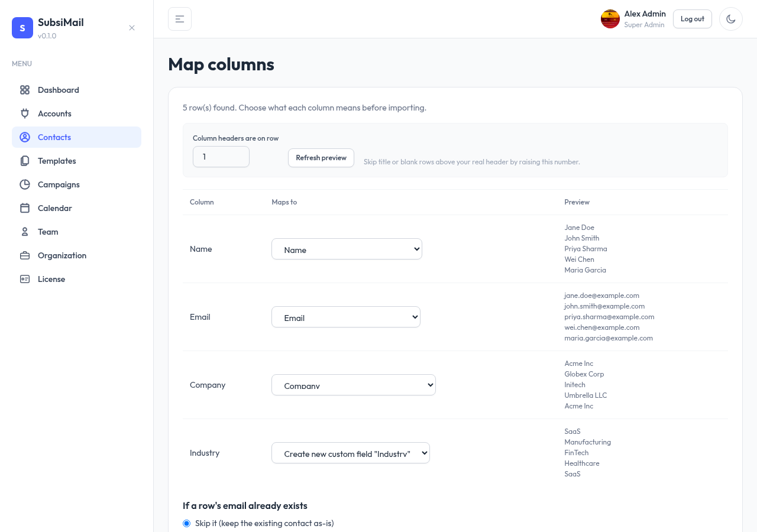Viewport: 757px width, 532px height.
Task: Click preview value 'Umbrella LLC'
Action: [x=585, y=395]
